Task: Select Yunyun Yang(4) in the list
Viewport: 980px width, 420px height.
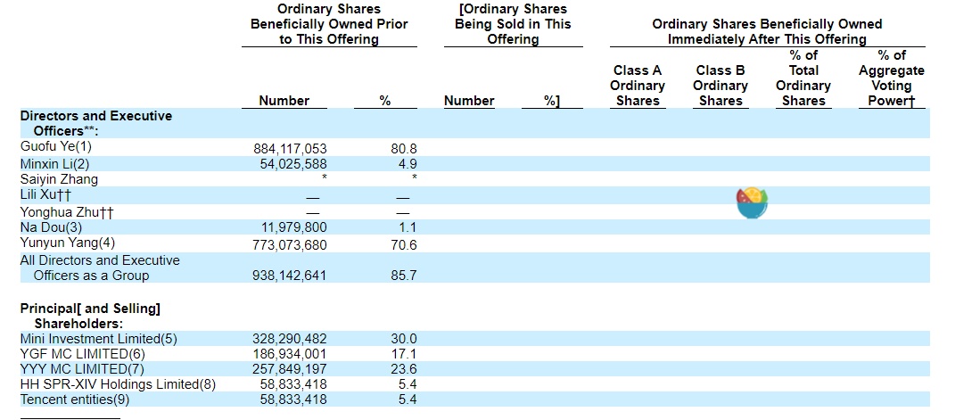Action: click(x=67, y=243)
